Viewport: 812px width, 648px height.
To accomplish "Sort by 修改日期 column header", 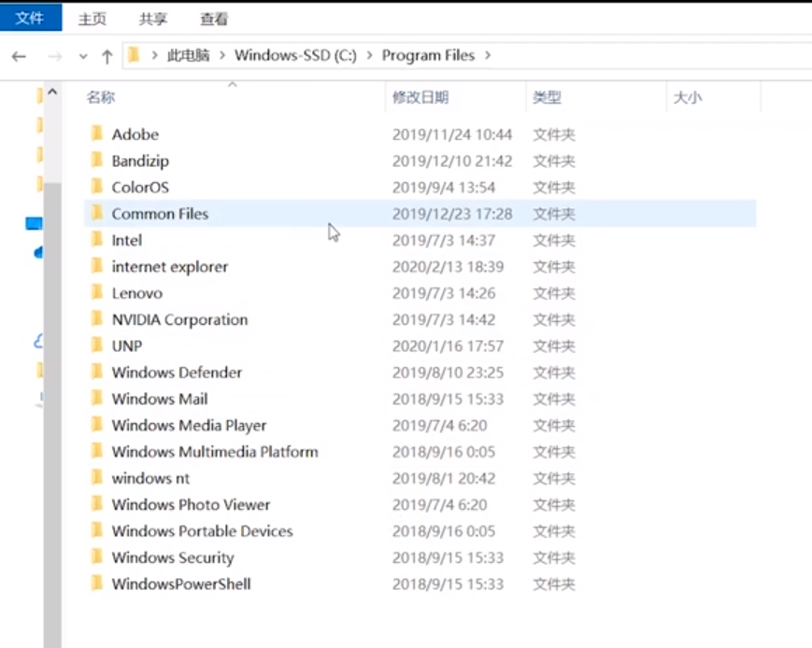I will pos(420,97).
